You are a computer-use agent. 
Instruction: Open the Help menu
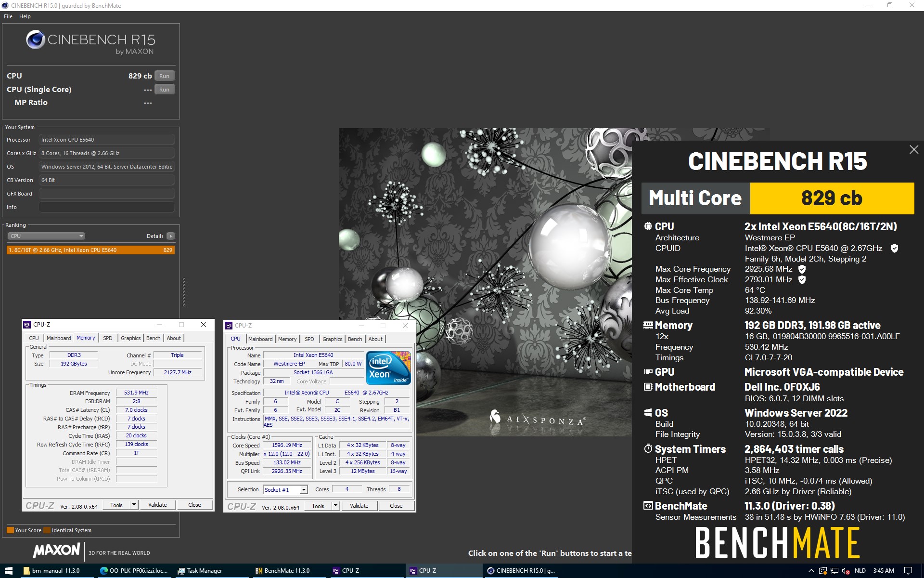tap(25, 16)
